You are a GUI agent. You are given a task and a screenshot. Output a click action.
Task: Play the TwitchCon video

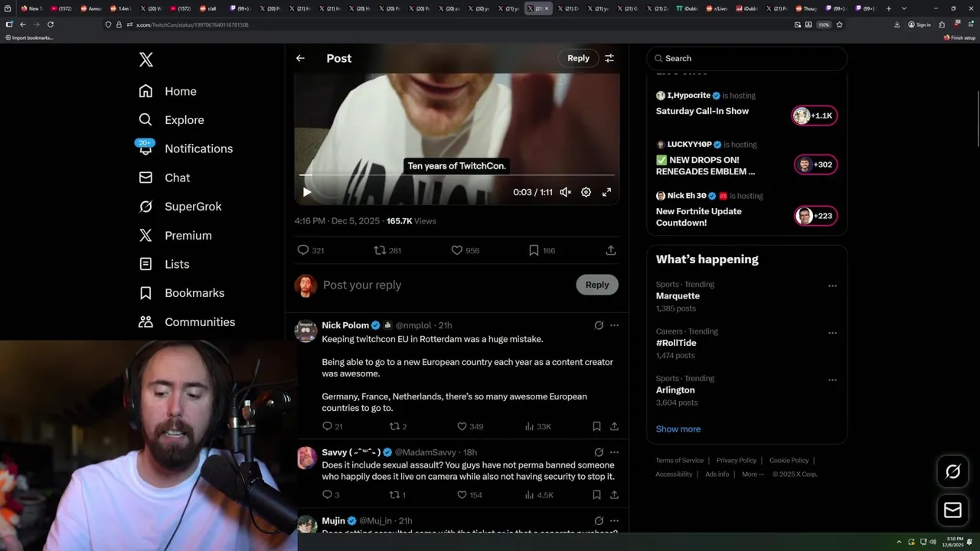click(307, 192)
